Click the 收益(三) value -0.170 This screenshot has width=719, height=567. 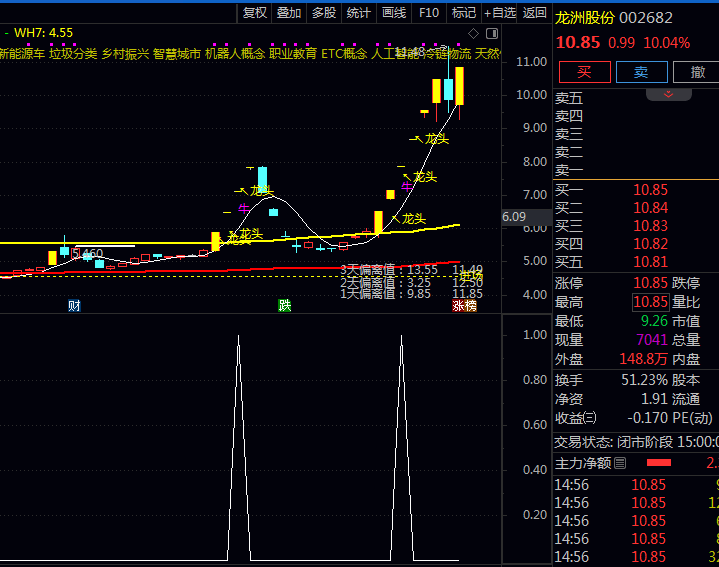pos(647,418)
